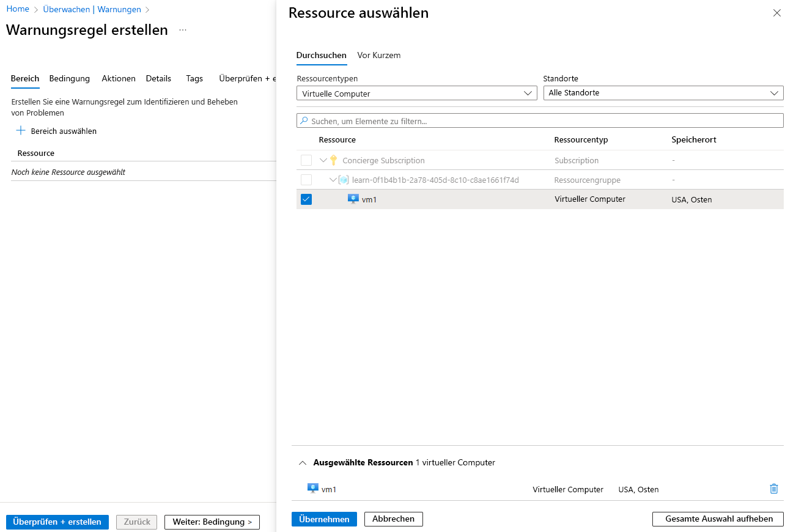Collapse the Concierge Subscription tree node

pos(323,160)
